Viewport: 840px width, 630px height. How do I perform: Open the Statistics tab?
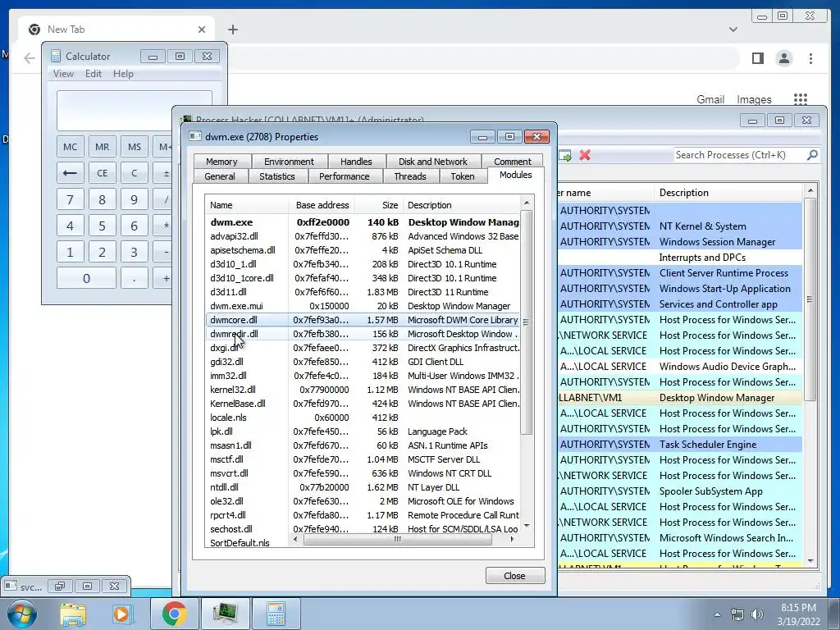277,176
